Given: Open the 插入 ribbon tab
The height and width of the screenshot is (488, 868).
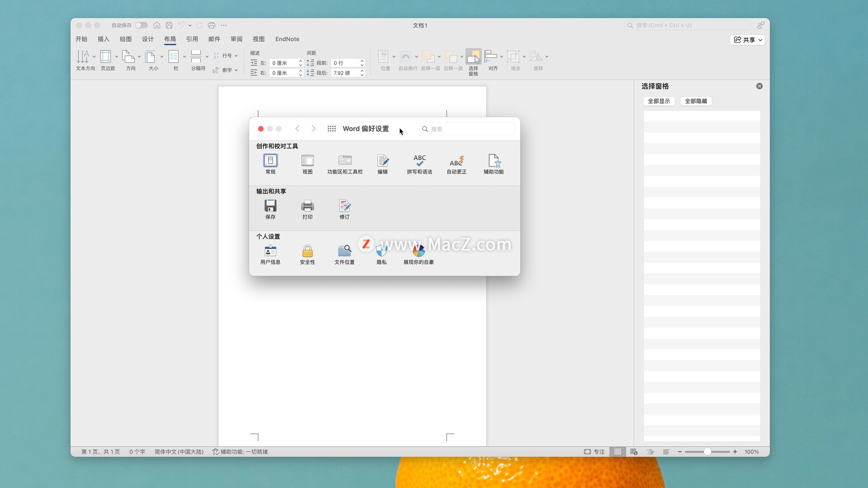Looking at the screenshot, I should point(104,39).
